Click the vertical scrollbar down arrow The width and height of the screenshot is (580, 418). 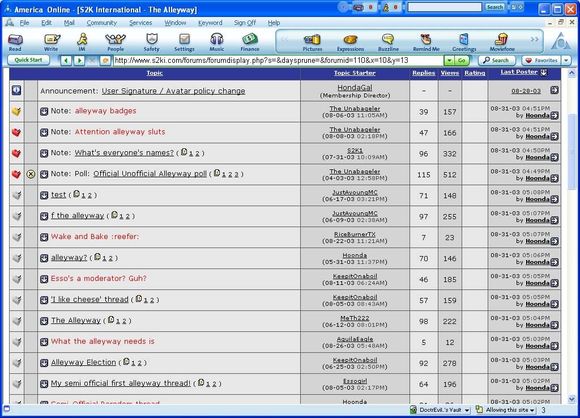click(x=571, y=399)
